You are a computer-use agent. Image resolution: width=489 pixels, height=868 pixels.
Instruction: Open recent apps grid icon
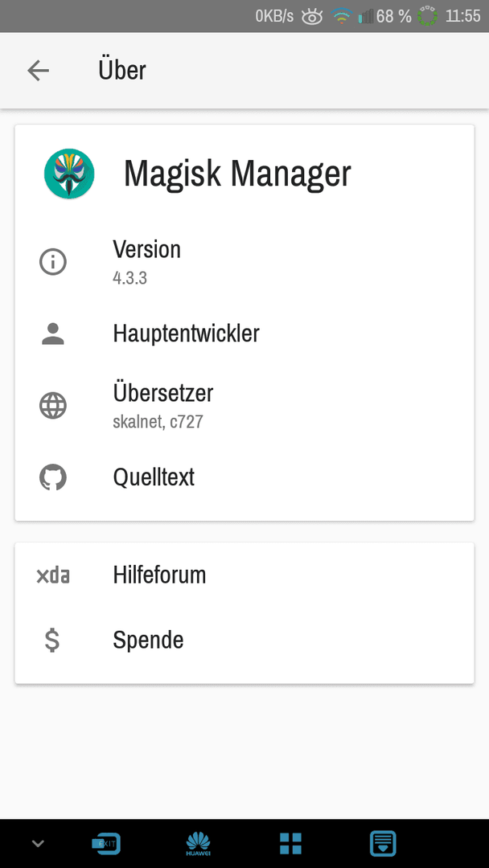click(290, 844)
